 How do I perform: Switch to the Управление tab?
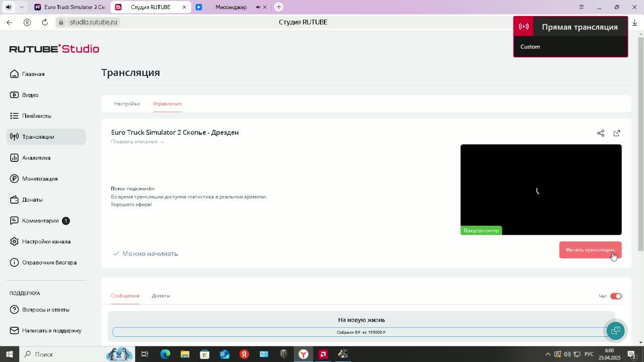pos(167,104)
